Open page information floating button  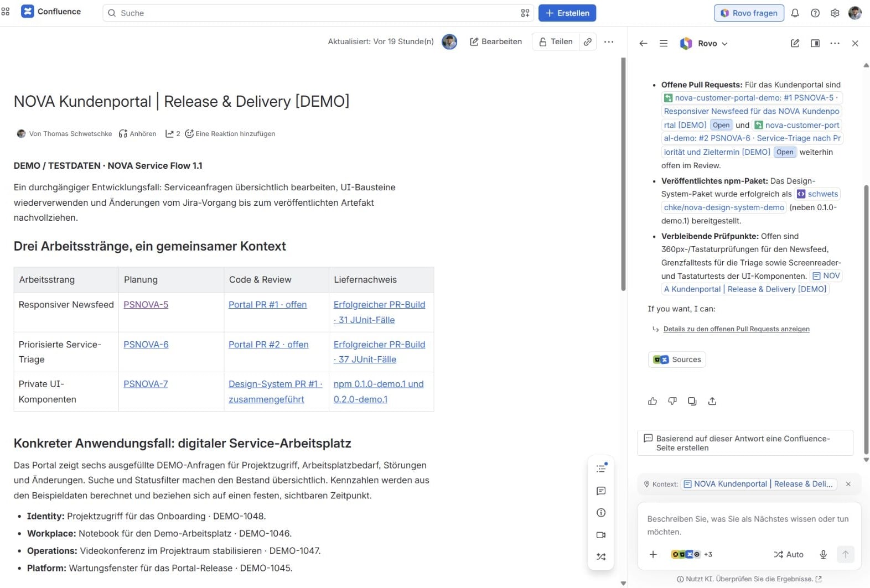(601, 513)
